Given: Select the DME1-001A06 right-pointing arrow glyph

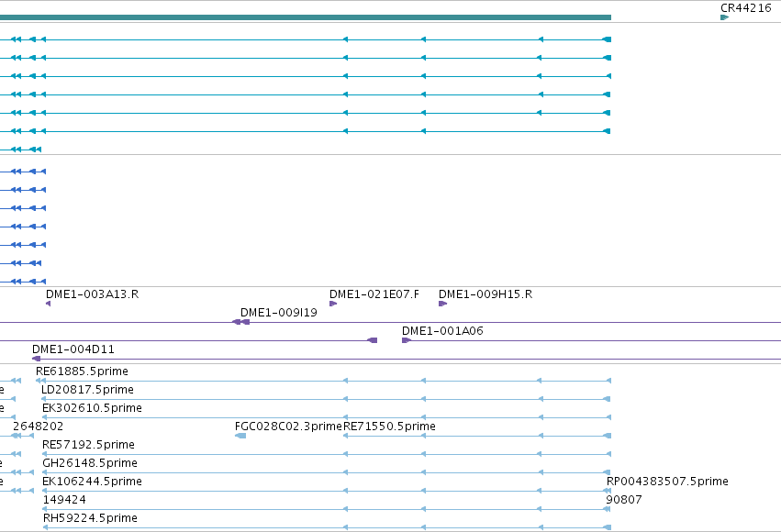Looking at the screenshot, I should pos(407,340).
